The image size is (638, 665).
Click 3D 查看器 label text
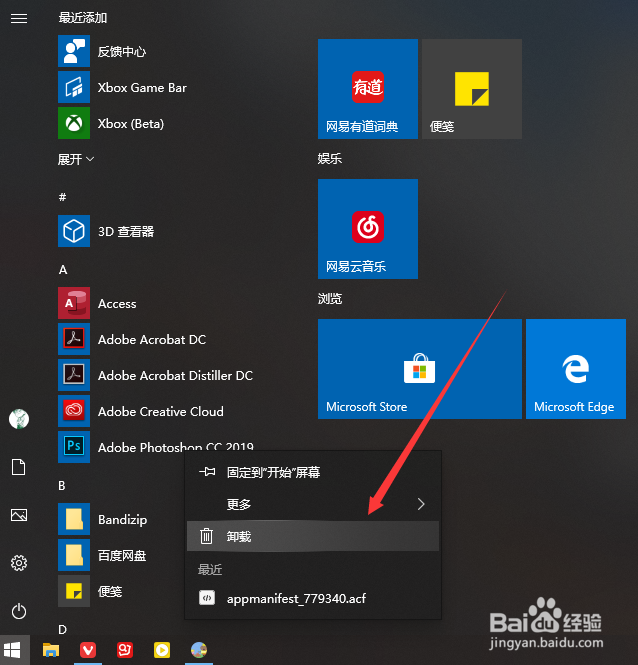pyautogui.click(x=126, y=232)
